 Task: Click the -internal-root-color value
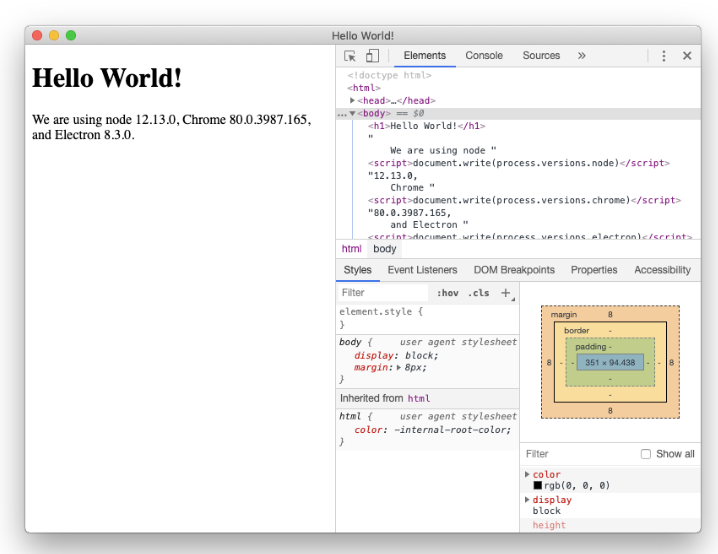(x=450, y=430)
